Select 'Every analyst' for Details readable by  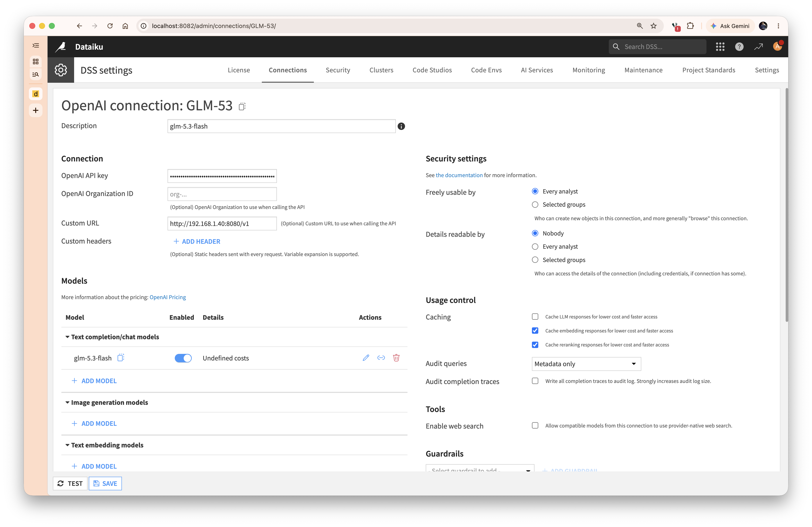pyautogui.click(x=535, y=247)
